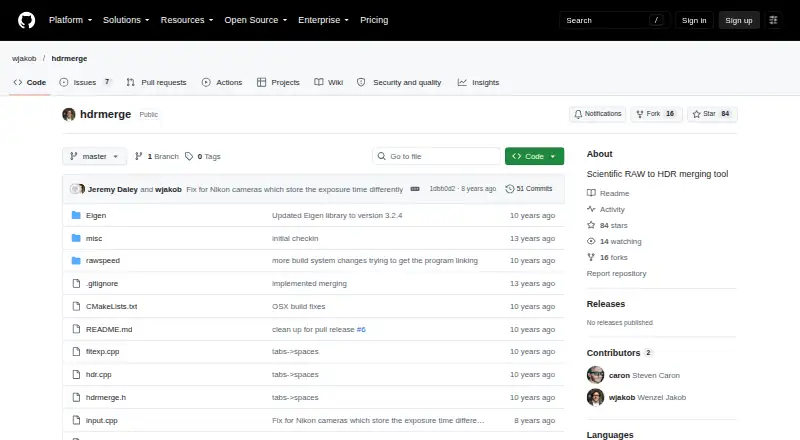Click the Sign in button
Viewport: 800px width, 440px height.
(694, 20)
